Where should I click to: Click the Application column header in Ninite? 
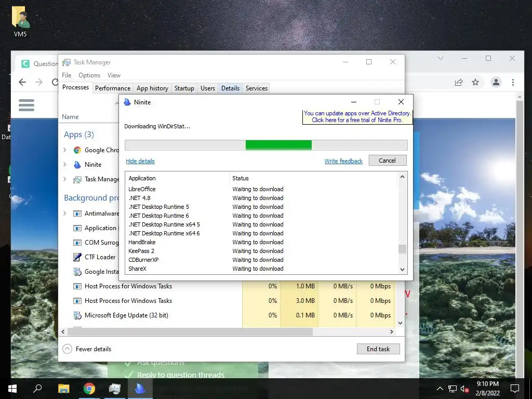click(178, 178)
